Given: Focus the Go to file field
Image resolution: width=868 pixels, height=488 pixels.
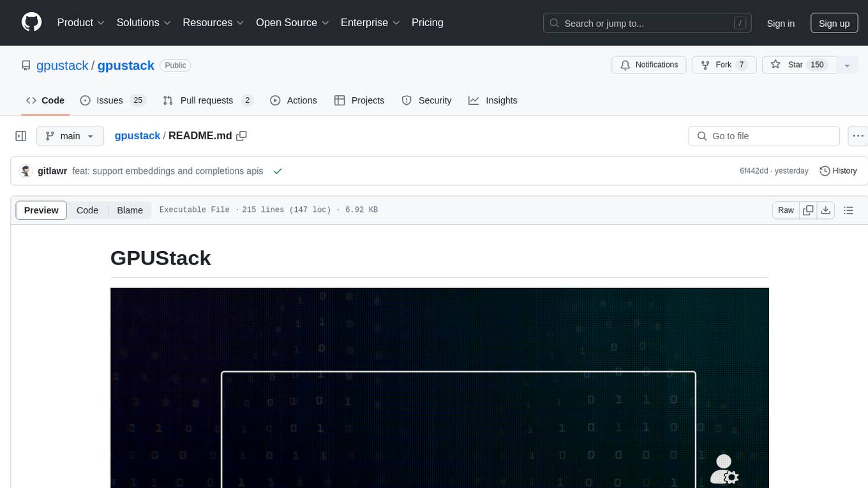Looking at the screenshot, I should pos(764,136).
